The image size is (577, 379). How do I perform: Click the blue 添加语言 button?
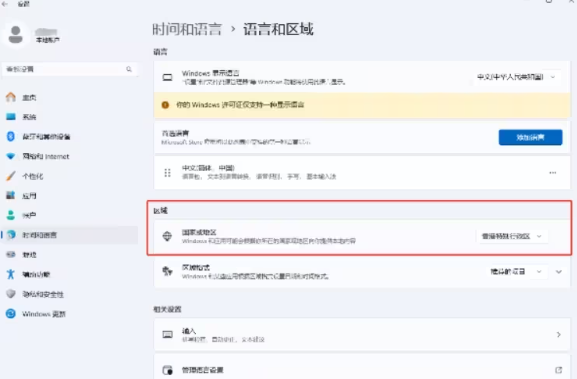(x=530, y=137)
